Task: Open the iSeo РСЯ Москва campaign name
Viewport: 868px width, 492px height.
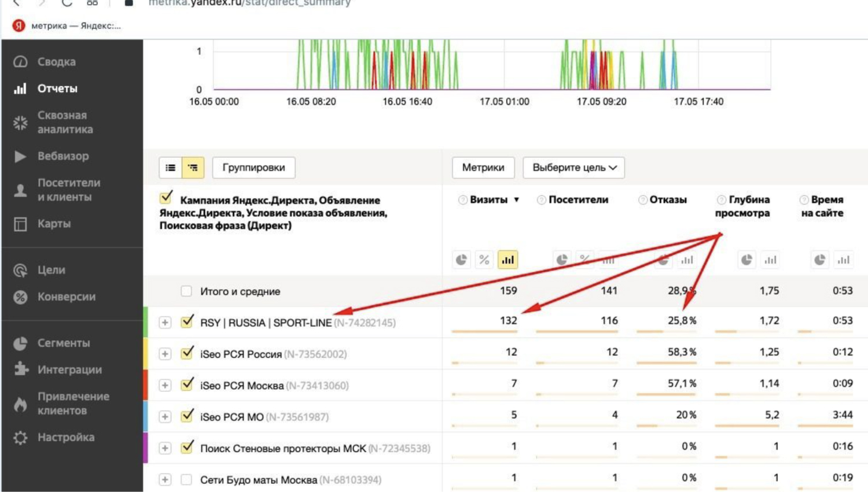Action: (242, 386)
